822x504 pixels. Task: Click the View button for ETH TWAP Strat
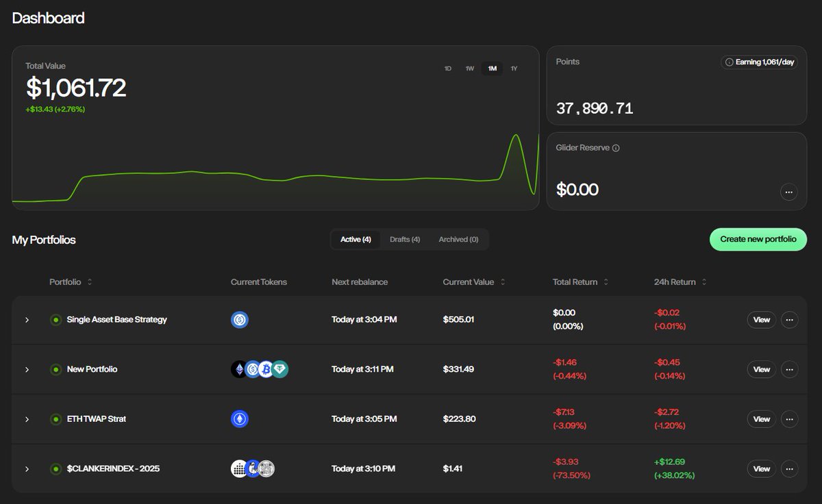[761, 418]
